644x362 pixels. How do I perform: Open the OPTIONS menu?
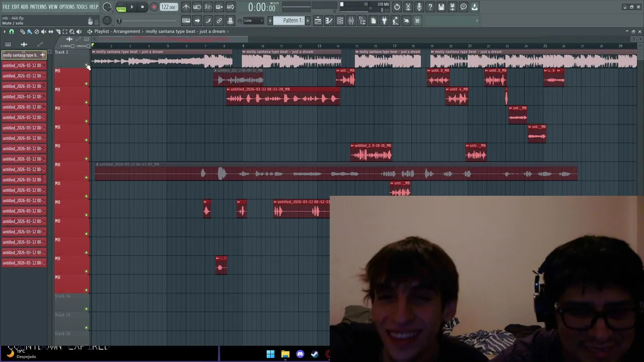point(67,7)
